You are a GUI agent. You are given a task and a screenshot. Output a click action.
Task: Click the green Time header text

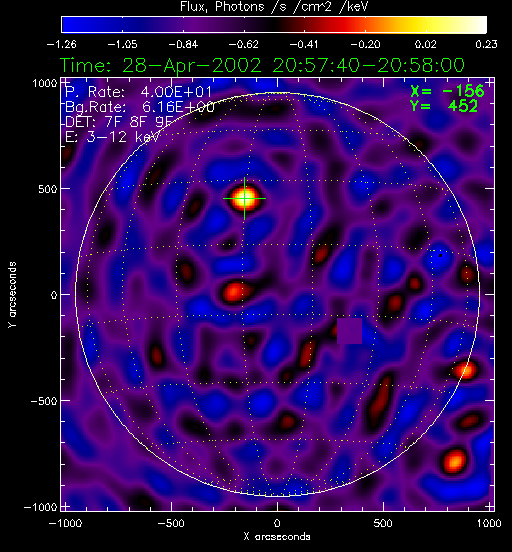click(x=262, y=65)
